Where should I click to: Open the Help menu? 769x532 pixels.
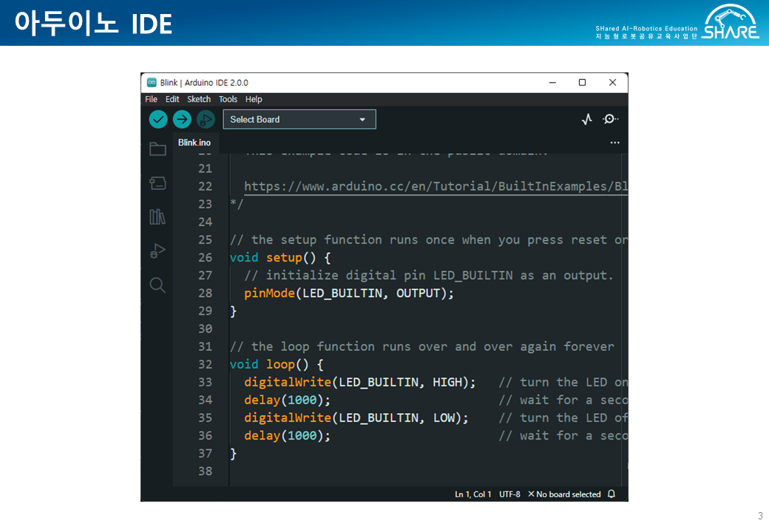(254, 99)
